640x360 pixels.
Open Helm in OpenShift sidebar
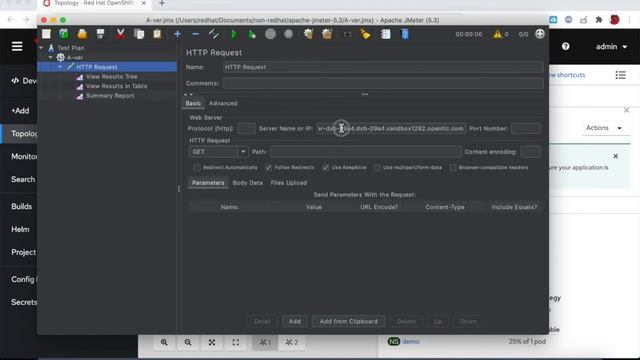[20, 229]
